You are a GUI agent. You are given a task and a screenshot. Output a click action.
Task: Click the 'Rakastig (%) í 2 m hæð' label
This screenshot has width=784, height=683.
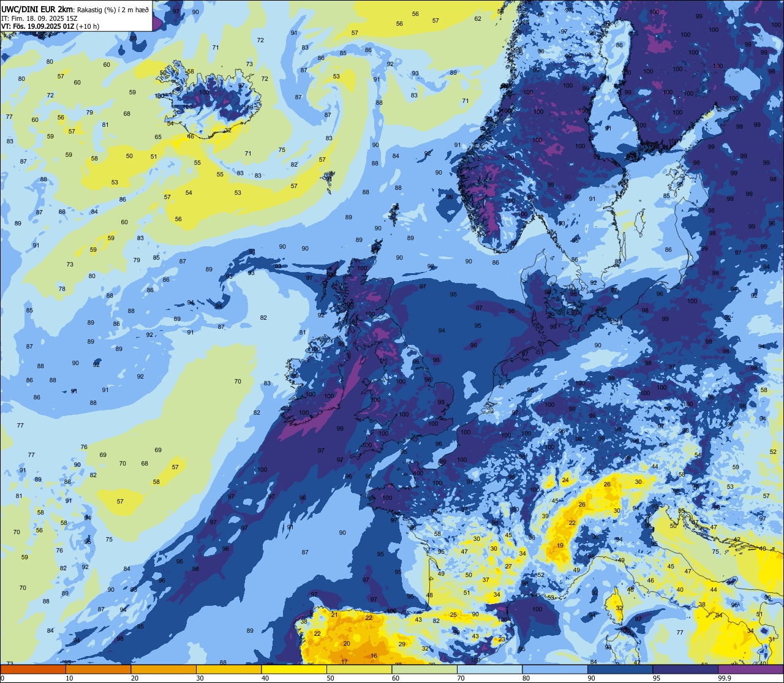pyautogui.click(x=113, y=9)
